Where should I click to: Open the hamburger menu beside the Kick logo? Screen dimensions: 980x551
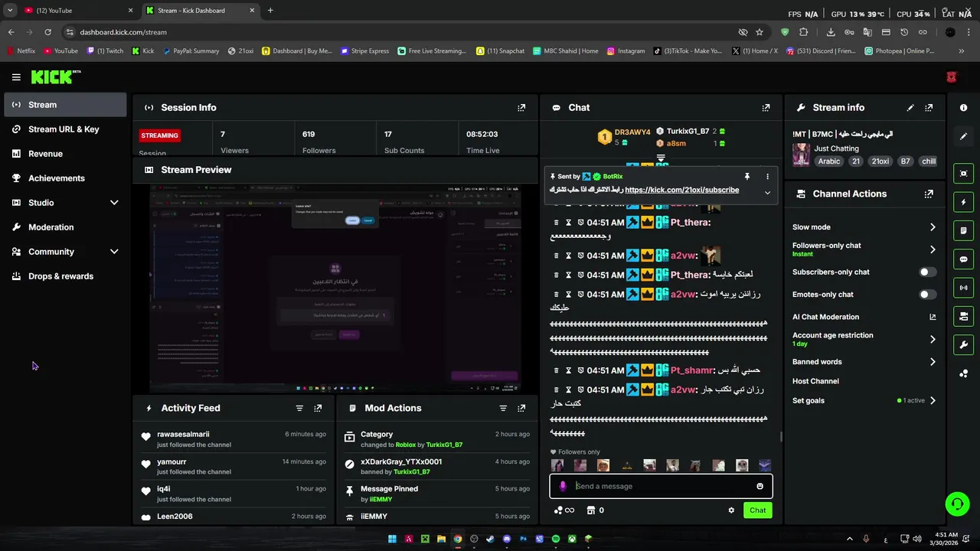16,77
